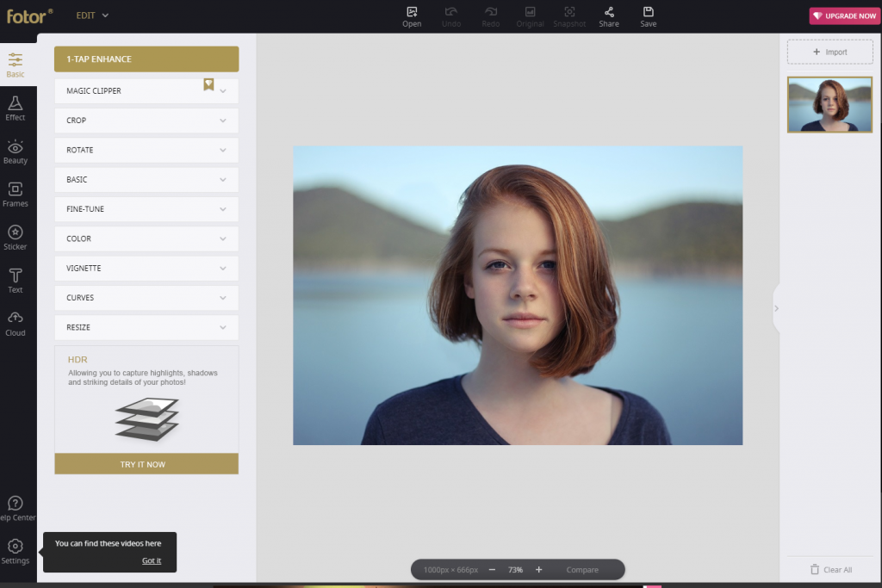Open the Basic adjustments sidebar tab
This screenshot has width=882, height=588.
16,65
